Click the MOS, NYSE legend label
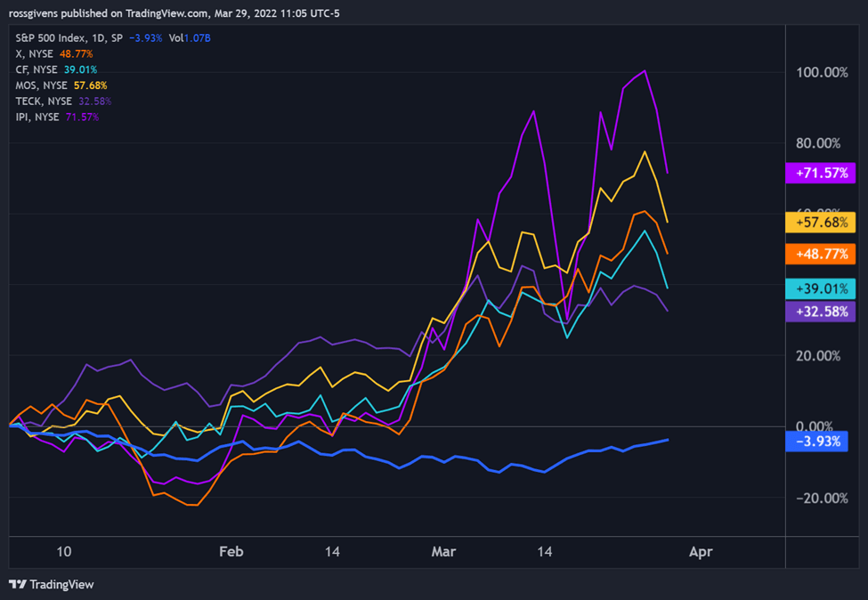Screen dimensions: 868x600 [x=41, y=85]
